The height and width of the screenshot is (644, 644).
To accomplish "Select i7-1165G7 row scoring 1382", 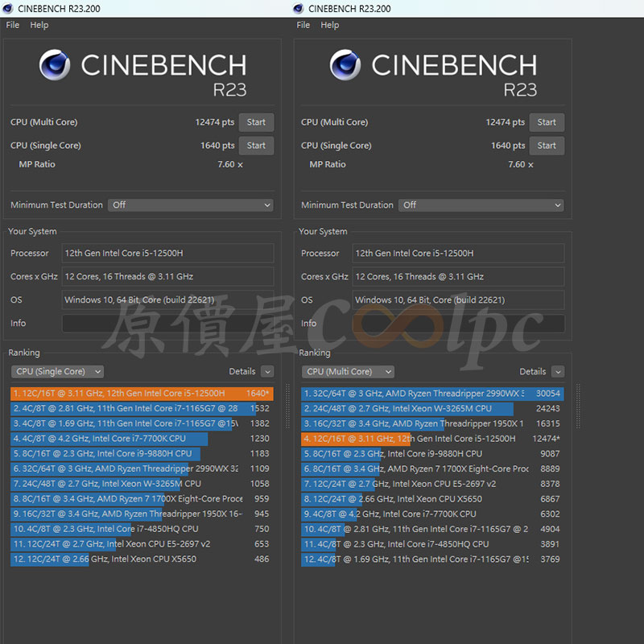I will point(142,424).
